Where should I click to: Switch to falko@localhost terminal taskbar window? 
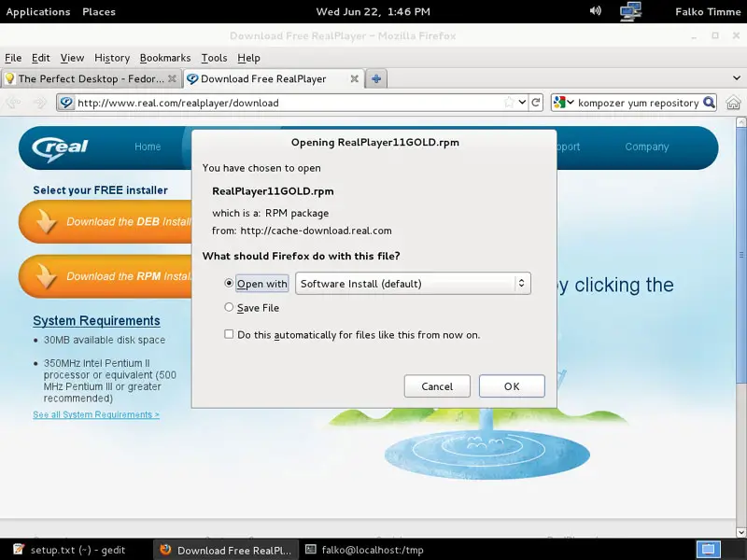coord(364,550)
